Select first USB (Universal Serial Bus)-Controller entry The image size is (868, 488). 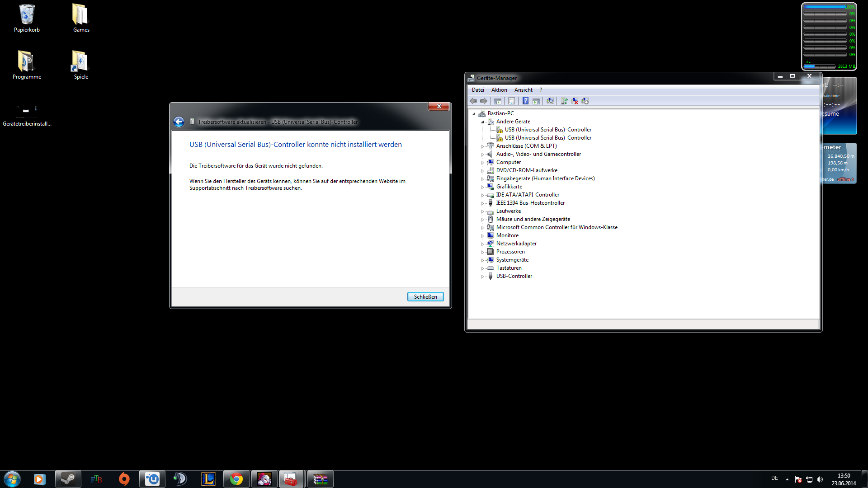547,130
